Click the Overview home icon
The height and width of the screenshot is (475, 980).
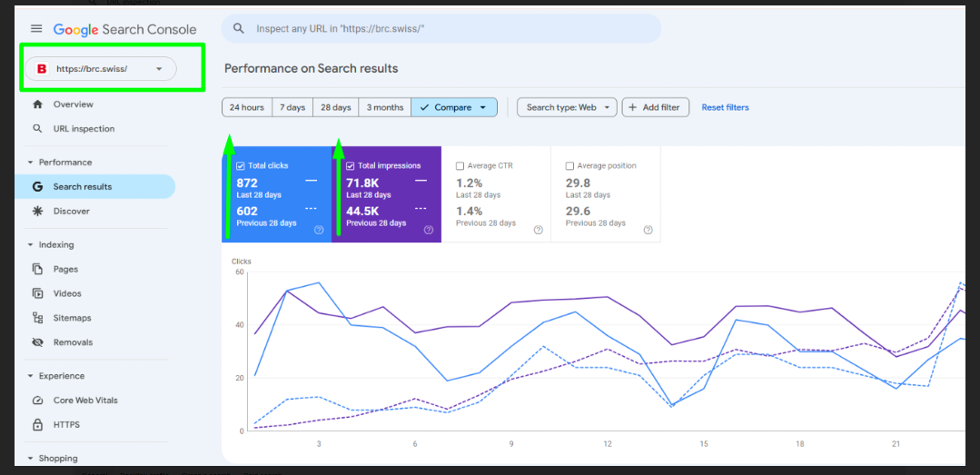(x=37, y=104)
